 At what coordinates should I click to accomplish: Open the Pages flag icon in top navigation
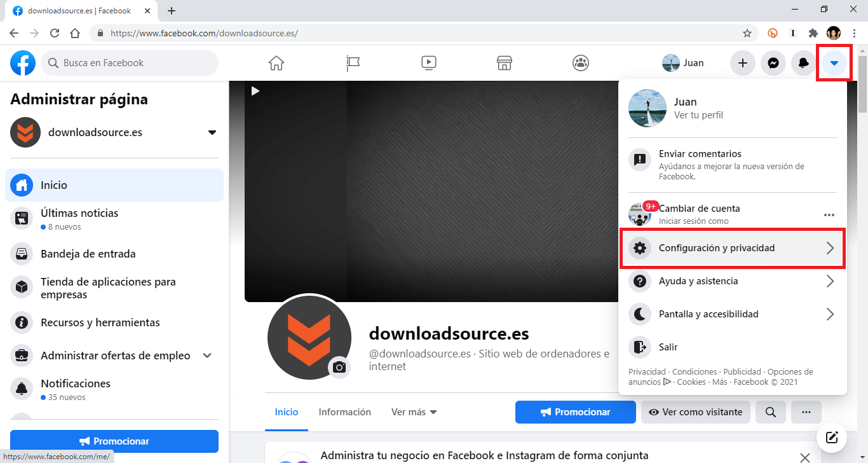click(353, 63)
